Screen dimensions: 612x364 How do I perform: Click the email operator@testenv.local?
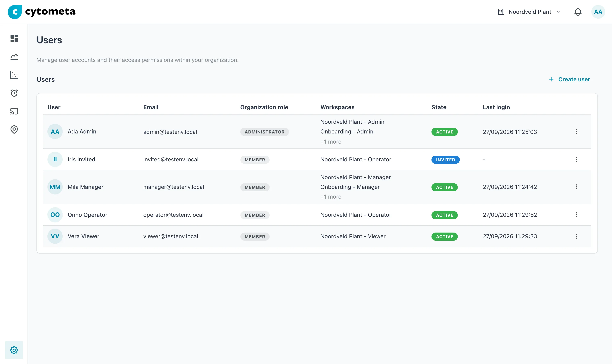coord(173,215)
